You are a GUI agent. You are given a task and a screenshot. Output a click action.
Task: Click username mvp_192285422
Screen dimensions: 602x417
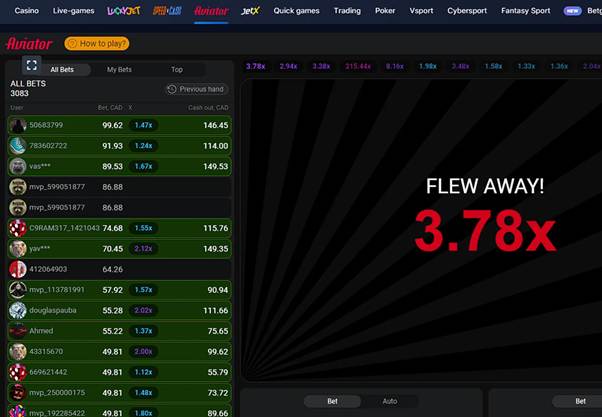pyautogui.click(x=57, y=413)
